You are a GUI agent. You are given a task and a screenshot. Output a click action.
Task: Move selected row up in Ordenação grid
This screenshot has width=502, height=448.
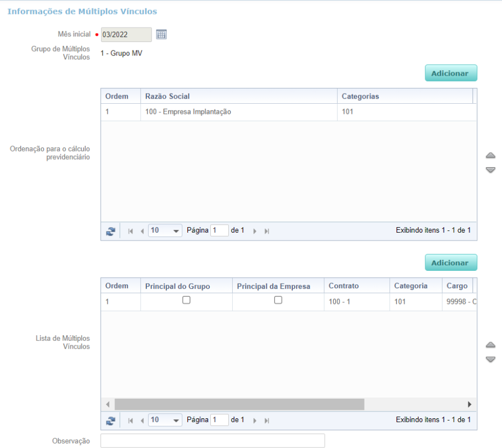[490, 155]
